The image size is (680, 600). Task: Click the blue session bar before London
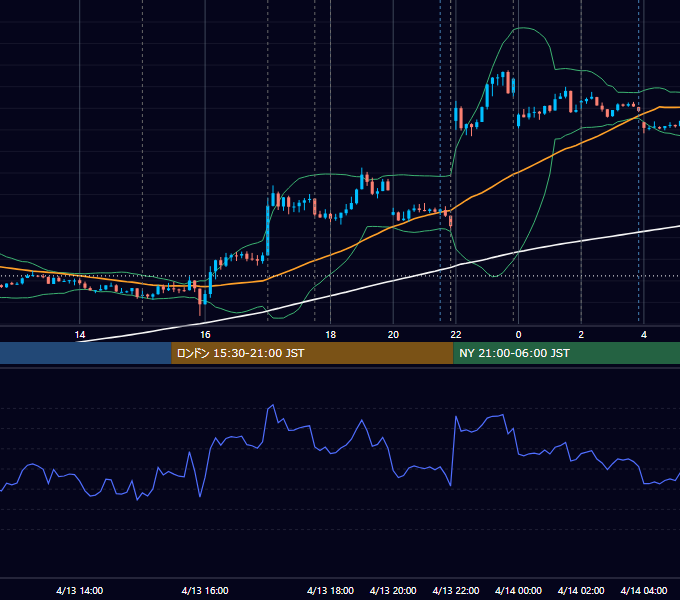point(86,353)
